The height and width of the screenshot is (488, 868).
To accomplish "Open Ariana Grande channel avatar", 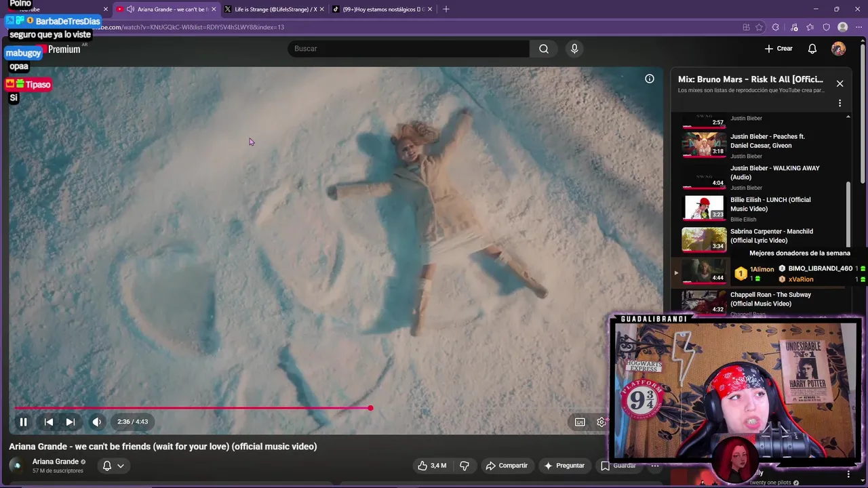I will click(16, 466).
